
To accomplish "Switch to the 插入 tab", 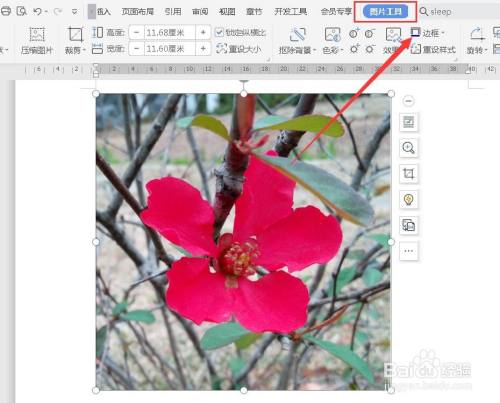I will tap(104, 12).
